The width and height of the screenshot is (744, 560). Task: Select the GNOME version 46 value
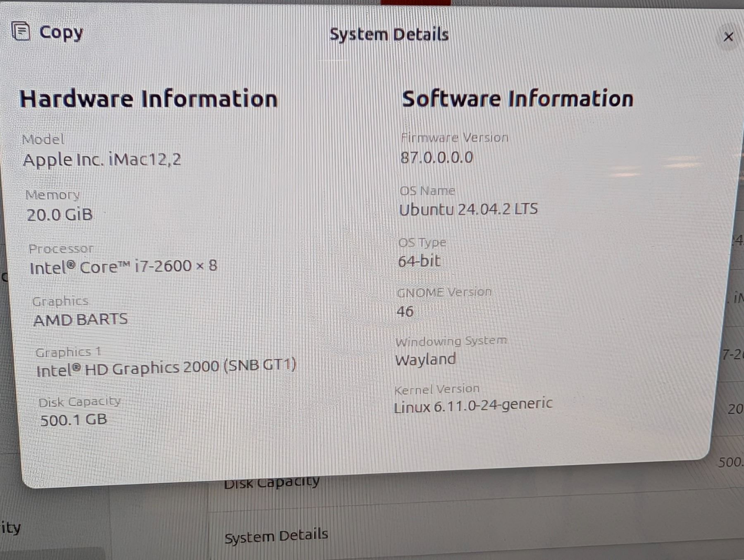pyautogui.click(x=405, y=311)
